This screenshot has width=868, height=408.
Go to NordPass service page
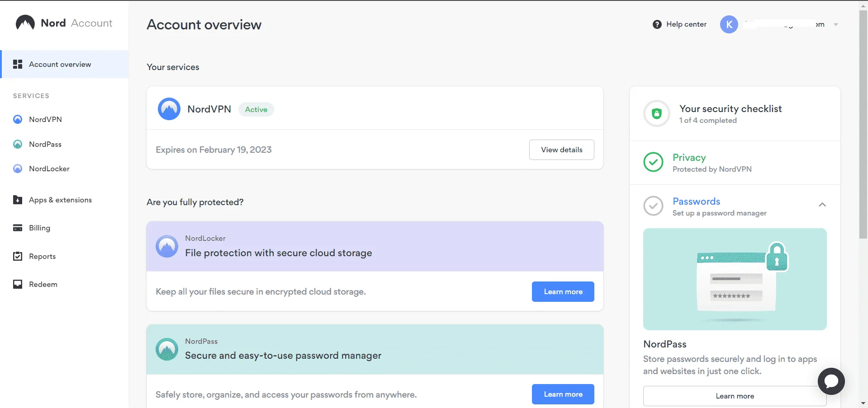pos(45,144)
